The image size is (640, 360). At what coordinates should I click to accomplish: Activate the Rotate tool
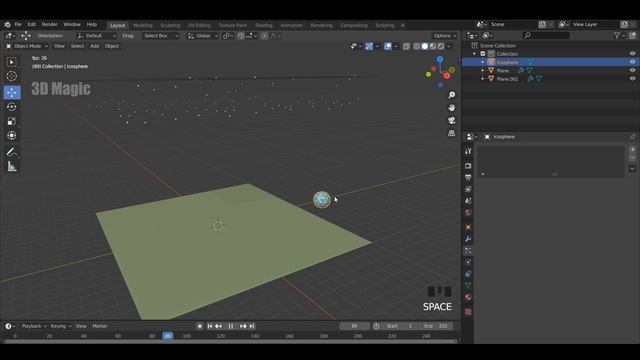click(12, 107)
